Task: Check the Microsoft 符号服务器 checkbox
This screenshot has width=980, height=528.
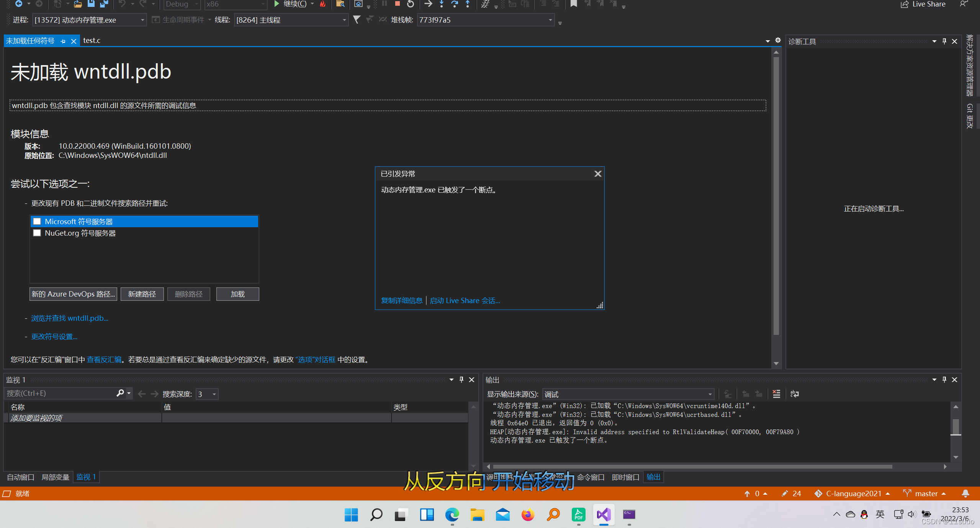Action: (37, 221)
